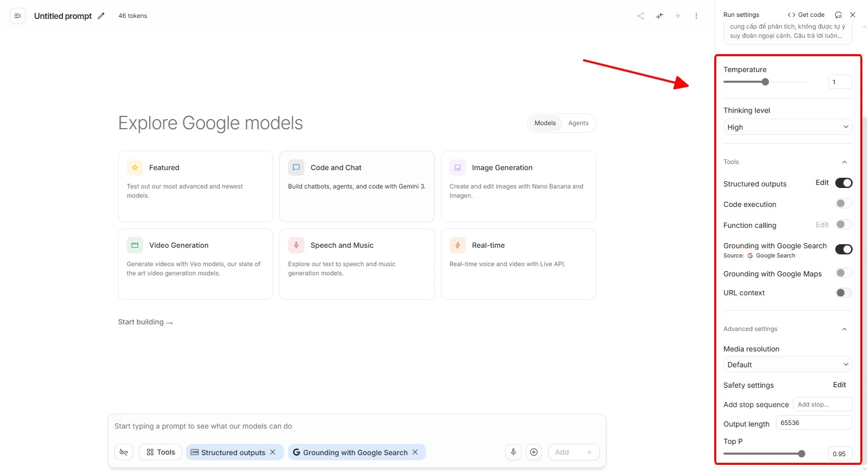Viewport: 868px width, 472px height.
Task: Open the Media resolution dropdown
Action: tap(788, 365)
